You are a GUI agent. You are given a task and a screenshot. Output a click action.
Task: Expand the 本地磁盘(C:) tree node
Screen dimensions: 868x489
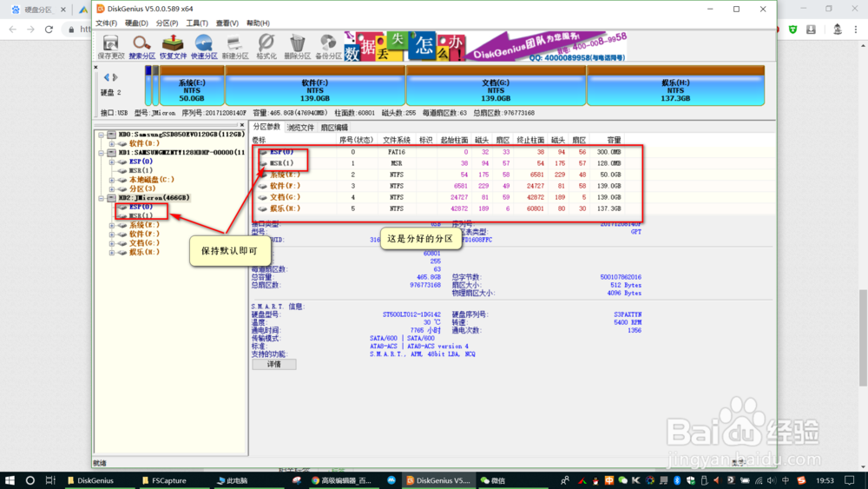coord(112,180)
